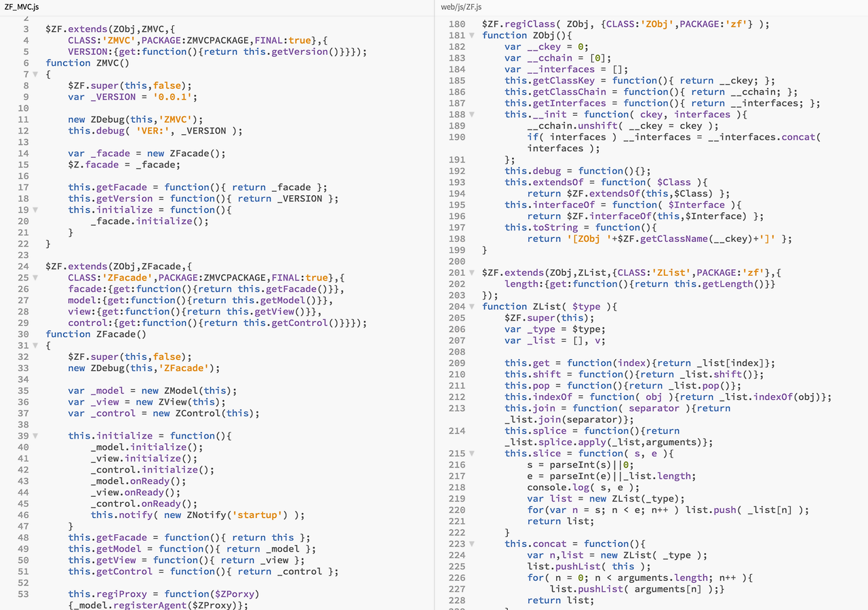Screen dimensions: 868x610
Task: Collapse the initialize function at line 39
Action: tap(36, 436)
